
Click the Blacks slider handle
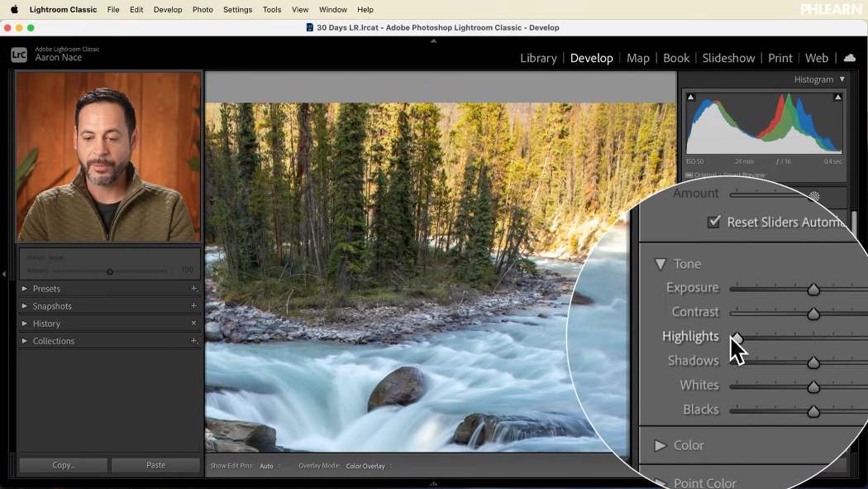pyautogui.click(x=813, y=411)
